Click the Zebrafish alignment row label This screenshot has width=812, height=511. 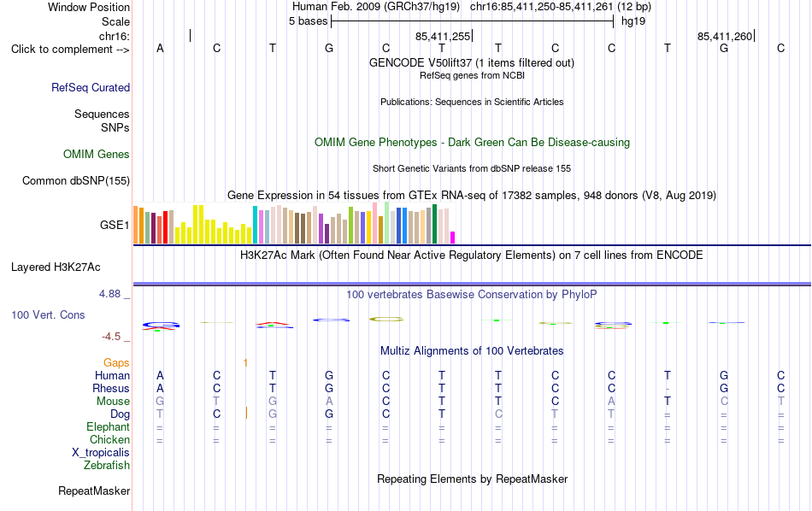click(x=107, y=465)
